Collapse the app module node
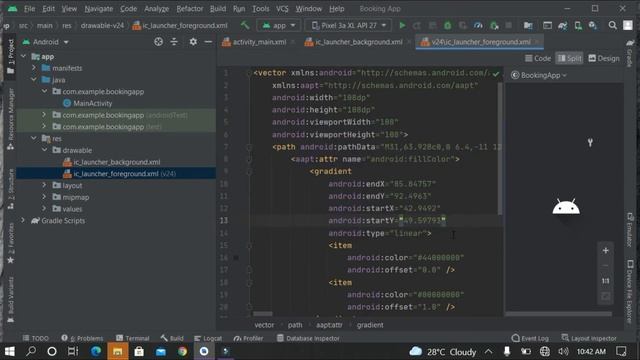This screenshot has height=360, width=640. coord(24,56)
